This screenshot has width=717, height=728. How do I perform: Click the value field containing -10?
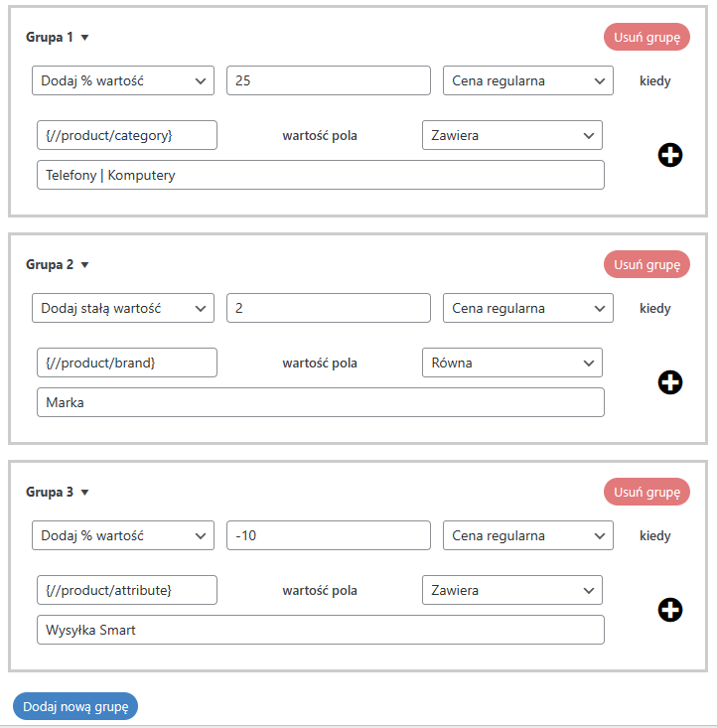pos(328,535)
